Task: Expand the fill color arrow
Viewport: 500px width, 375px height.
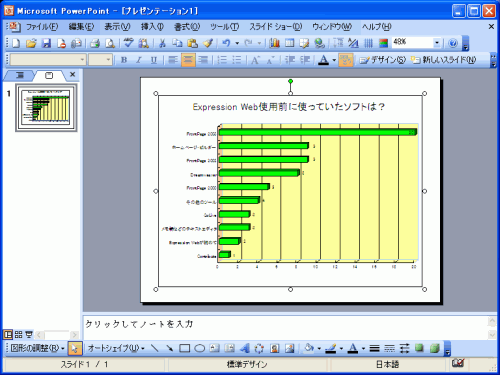Action: [x=319, y=348]
